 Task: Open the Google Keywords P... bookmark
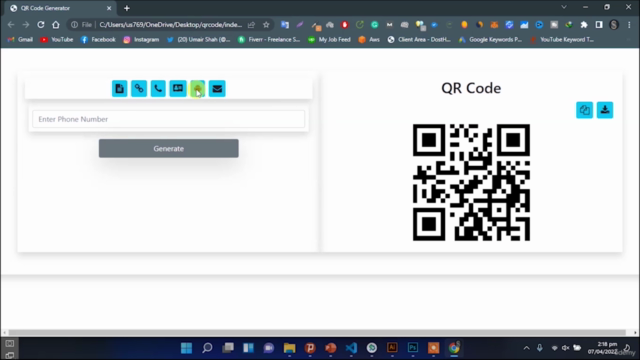click(490, 40)
